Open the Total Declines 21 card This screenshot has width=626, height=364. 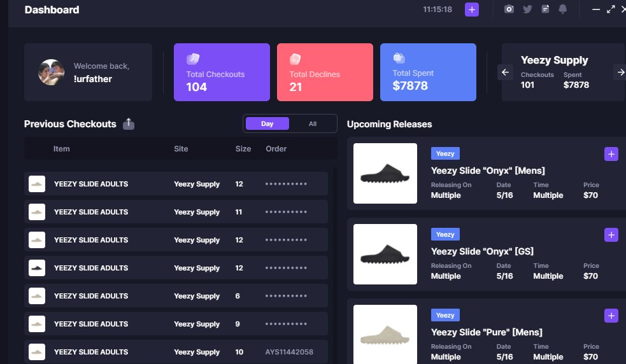325,73
